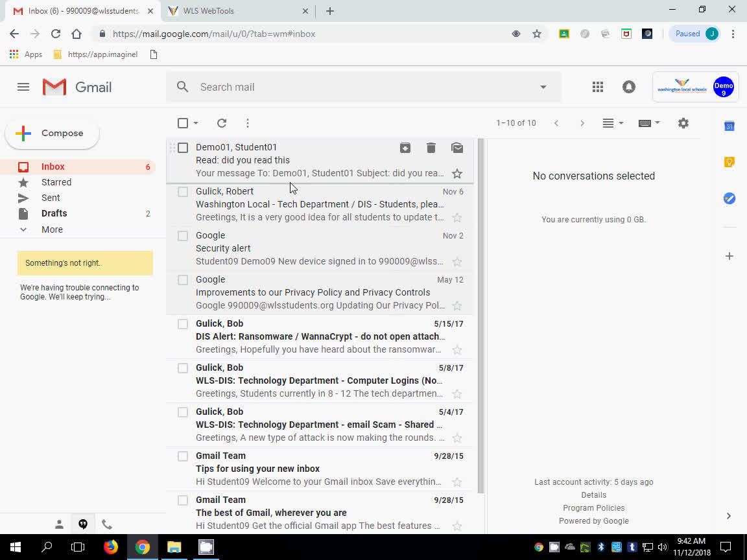Open Google Keep in the side panel
Screen dimensions: 747x560
pos(729,161)
